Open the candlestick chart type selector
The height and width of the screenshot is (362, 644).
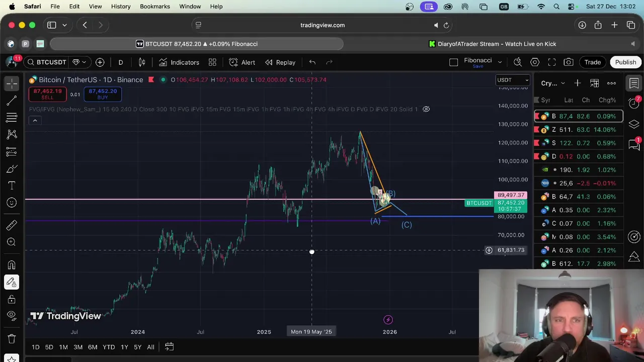pos(142,62)
